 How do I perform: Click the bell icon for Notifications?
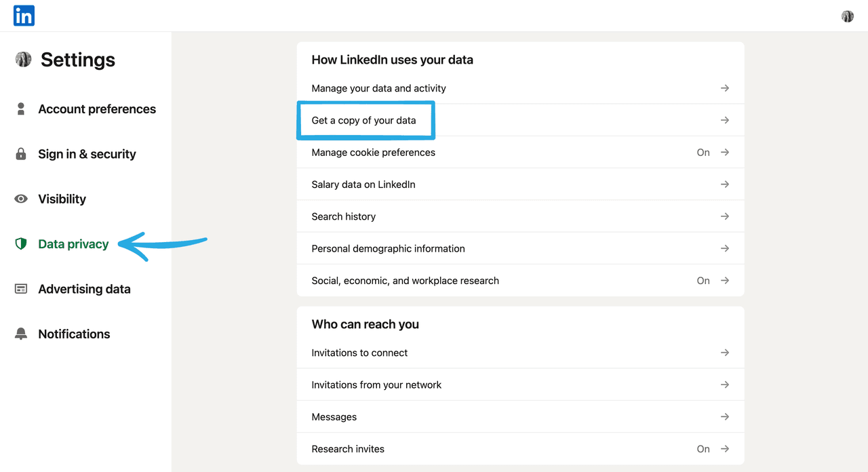pyautogui.click(x=21, y=334)
